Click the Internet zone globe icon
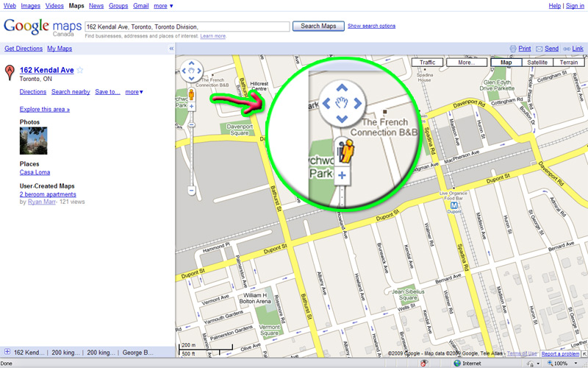Screen dimensions: 588x368 (457, 363)
